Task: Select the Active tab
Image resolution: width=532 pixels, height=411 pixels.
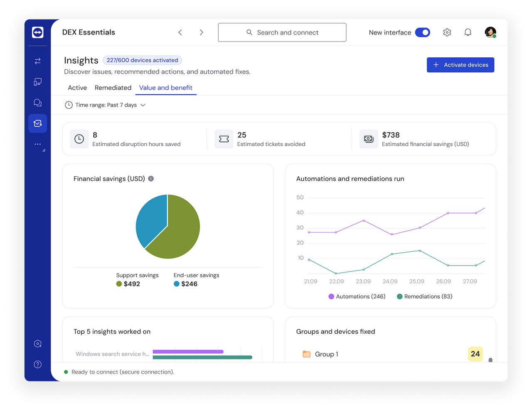Action: 77,88
